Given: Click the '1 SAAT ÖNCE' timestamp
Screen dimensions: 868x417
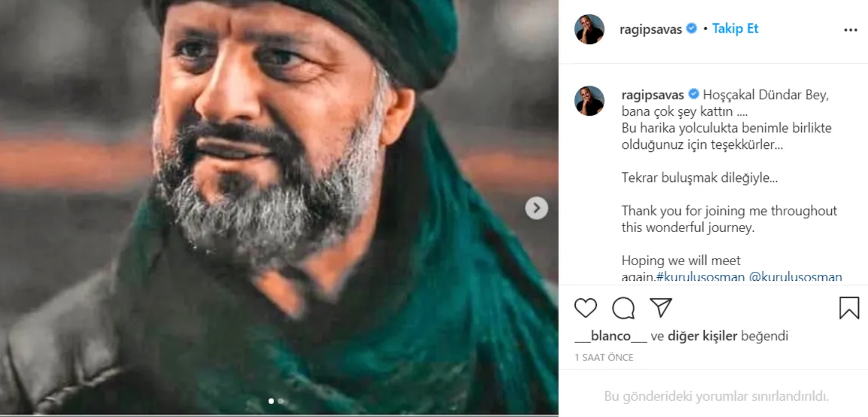Looking at the screenshot, I should (x=604, y=357).
